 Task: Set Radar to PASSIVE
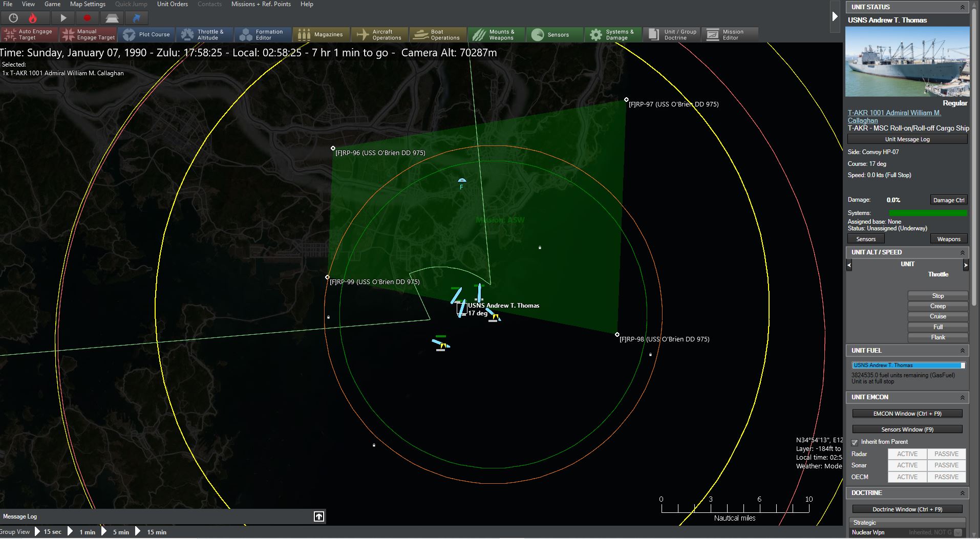tap(946, 454)
